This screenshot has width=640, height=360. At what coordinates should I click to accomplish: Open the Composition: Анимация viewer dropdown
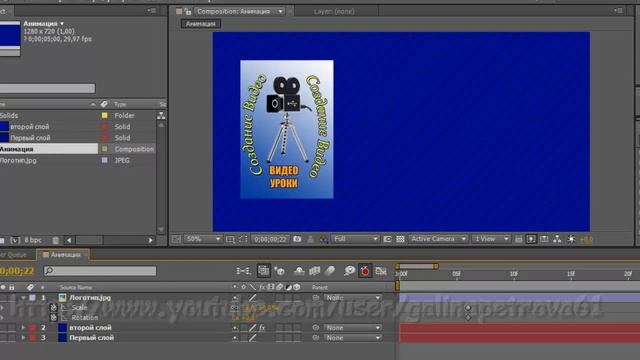click(280, 11)
